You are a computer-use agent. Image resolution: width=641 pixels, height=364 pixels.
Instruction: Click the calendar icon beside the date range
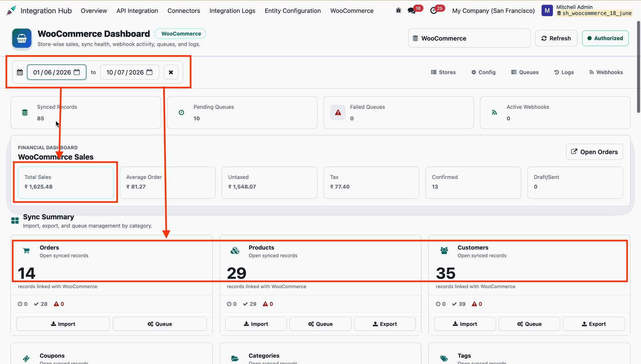pyautogui.click(x=20, y=72)
